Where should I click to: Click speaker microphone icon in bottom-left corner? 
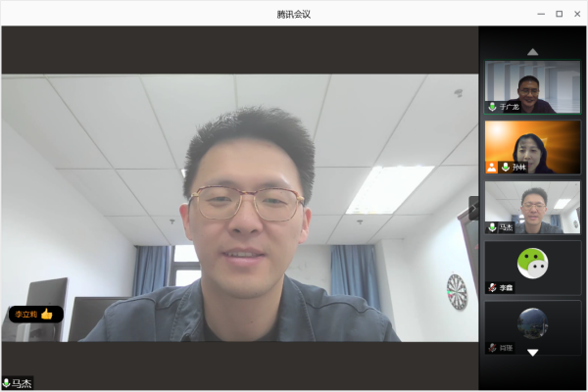click(x=6, y=383)
